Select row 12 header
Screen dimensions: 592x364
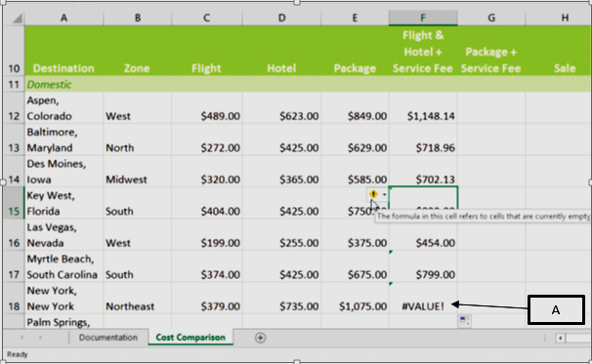coord(14,108)
